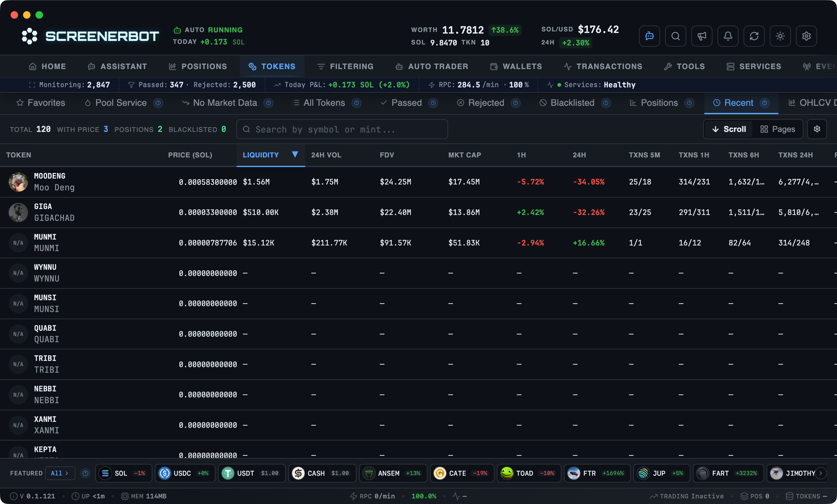Click the FTR +1694% featured chip
Image resolution: width=837 pixels, height=504 pixels.
click(x=597, y=473)
